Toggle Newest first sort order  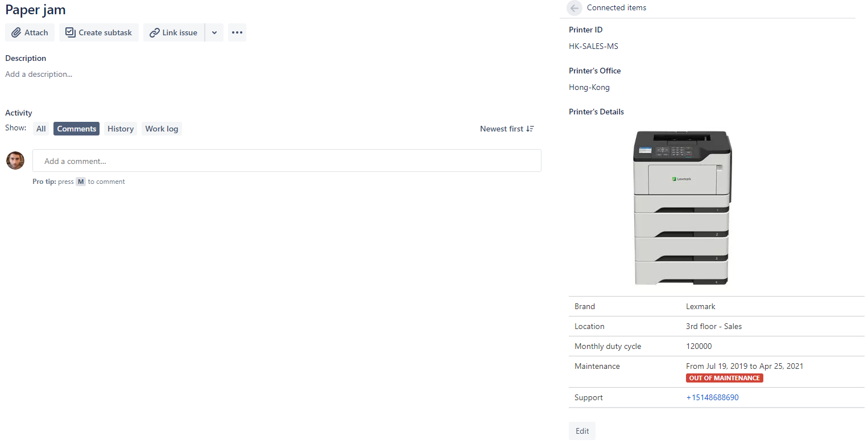coord(507,129)
